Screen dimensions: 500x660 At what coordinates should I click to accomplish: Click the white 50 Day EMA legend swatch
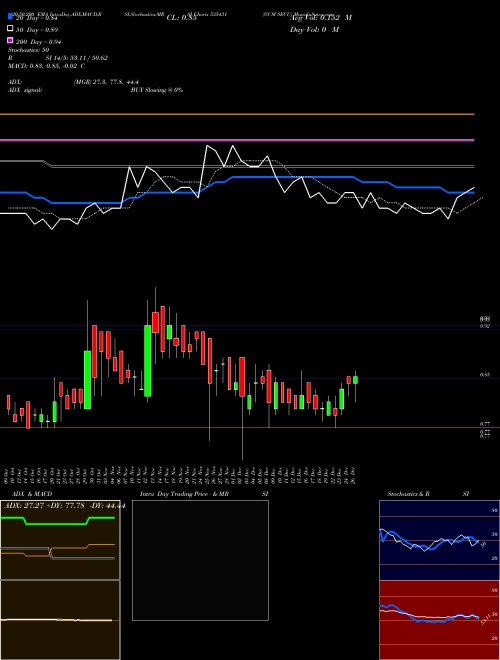pyautogui.click(x=11, y=29)
